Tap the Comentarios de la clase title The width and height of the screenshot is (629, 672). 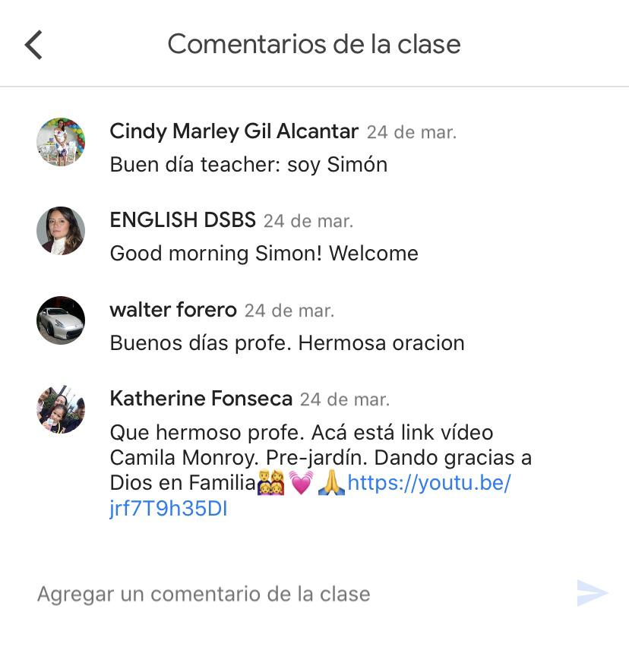tap(314, 44)
